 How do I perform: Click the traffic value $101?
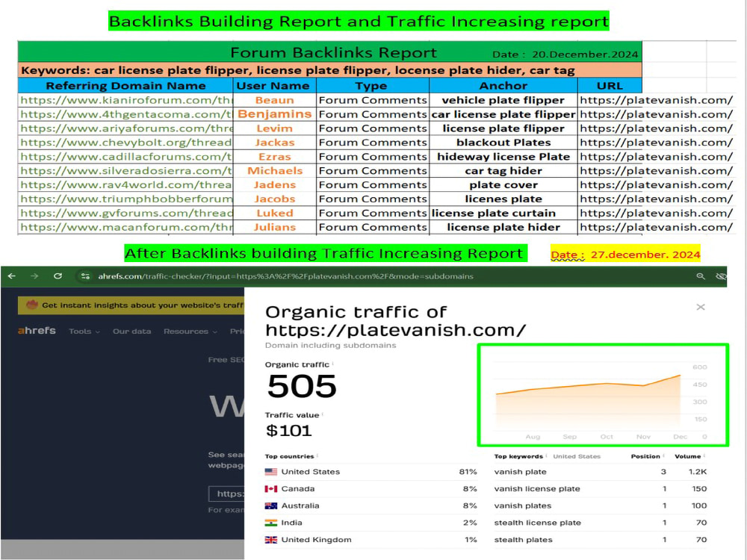coord(288,430)
